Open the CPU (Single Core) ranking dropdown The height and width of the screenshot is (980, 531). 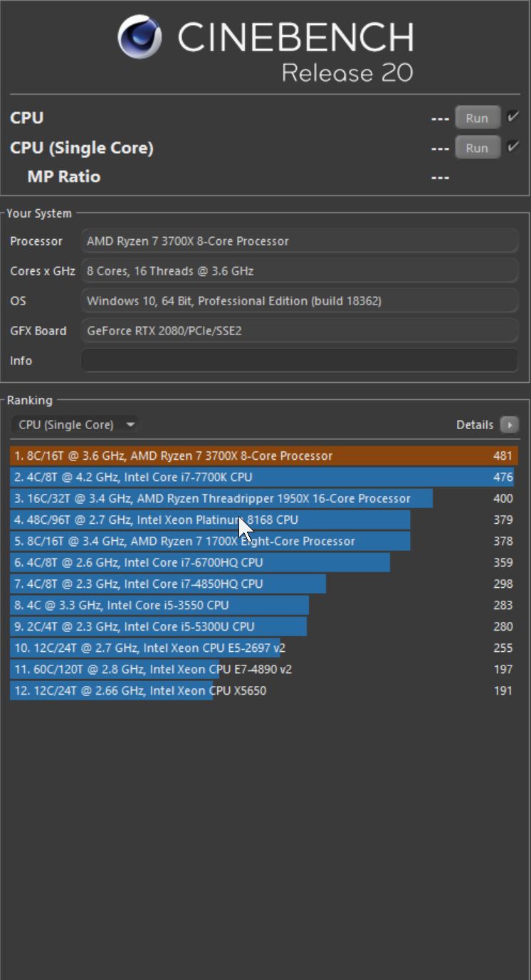(x=75, y=425)
